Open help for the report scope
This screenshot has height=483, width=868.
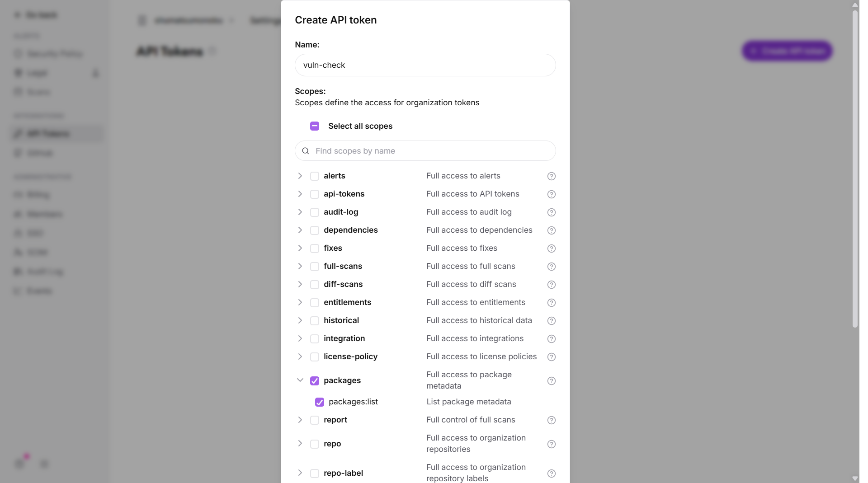[551, 420]
